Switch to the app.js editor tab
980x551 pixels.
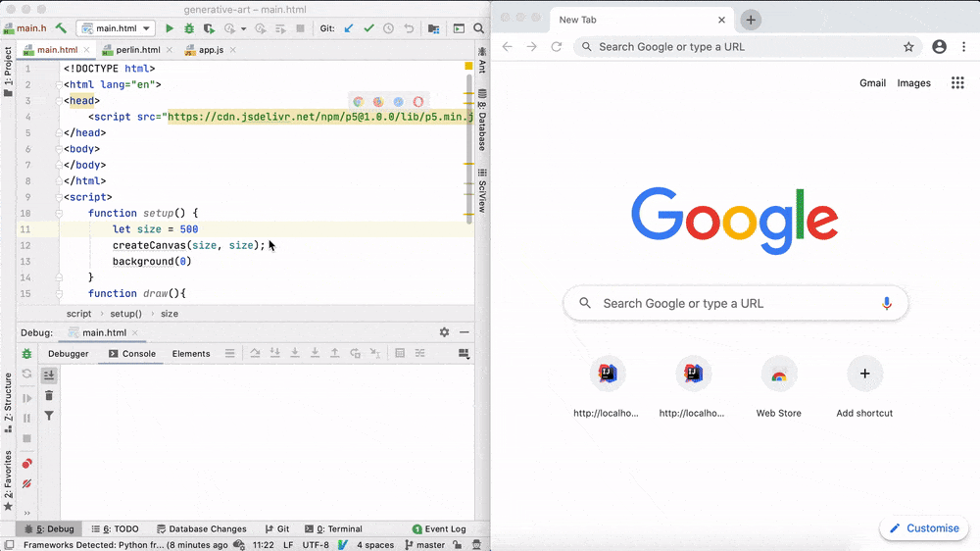tap(211, 50)
